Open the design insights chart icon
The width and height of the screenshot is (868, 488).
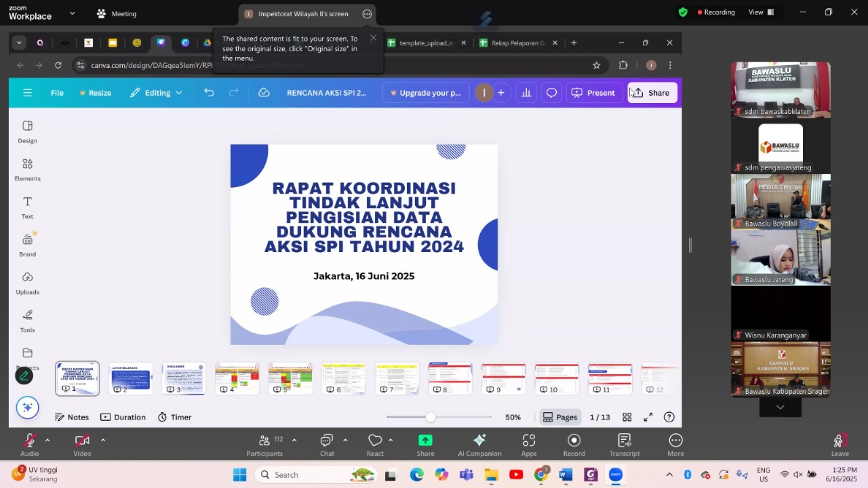[x=526, y=92]
